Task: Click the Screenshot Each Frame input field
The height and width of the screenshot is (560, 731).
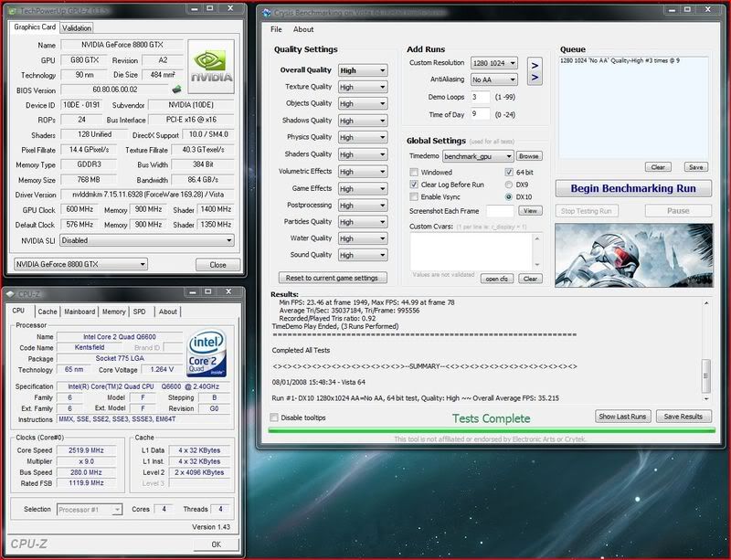Action: click(500, 211)
